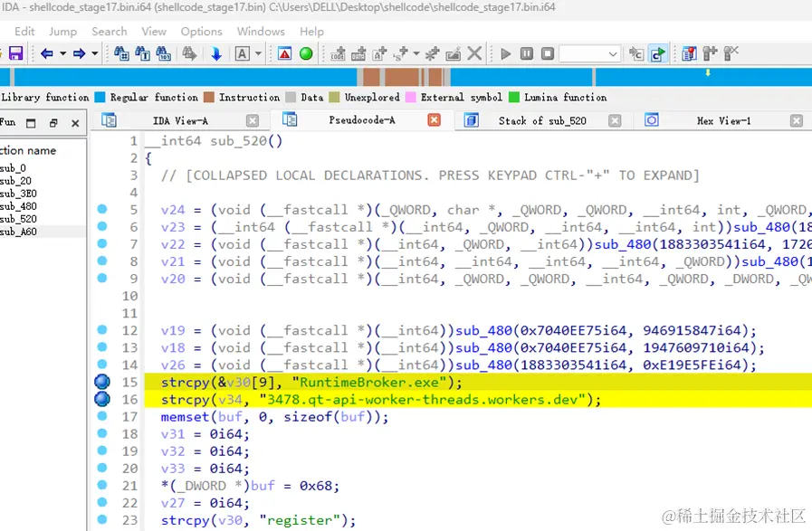Select sub_A60 in the functions list
Viewport: 812px width, 531px height.
point(19,232)
